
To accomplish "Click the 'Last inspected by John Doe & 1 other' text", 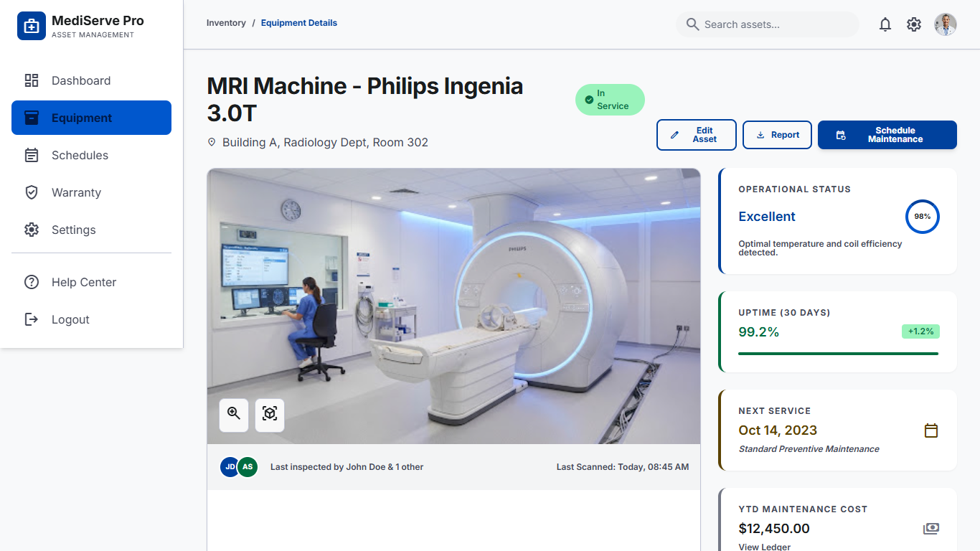I will click(347, 467).
